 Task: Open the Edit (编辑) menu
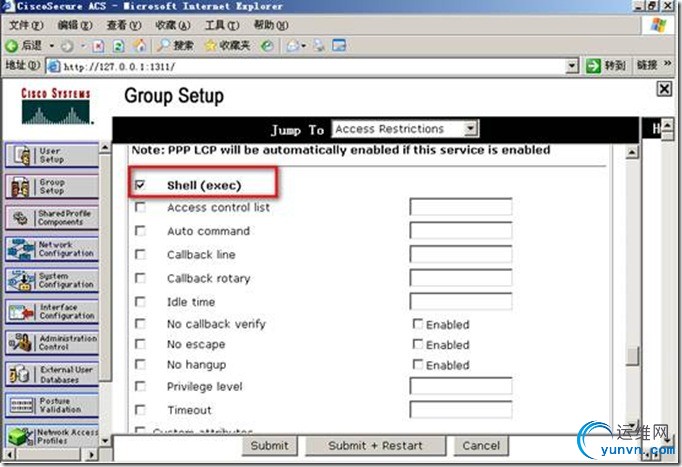(75, 25)
